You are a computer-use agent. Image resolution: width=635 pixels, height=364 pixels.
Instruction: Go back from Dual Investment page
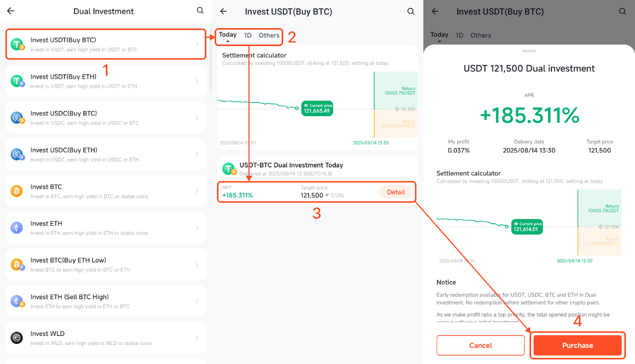[x=11, y=11]
